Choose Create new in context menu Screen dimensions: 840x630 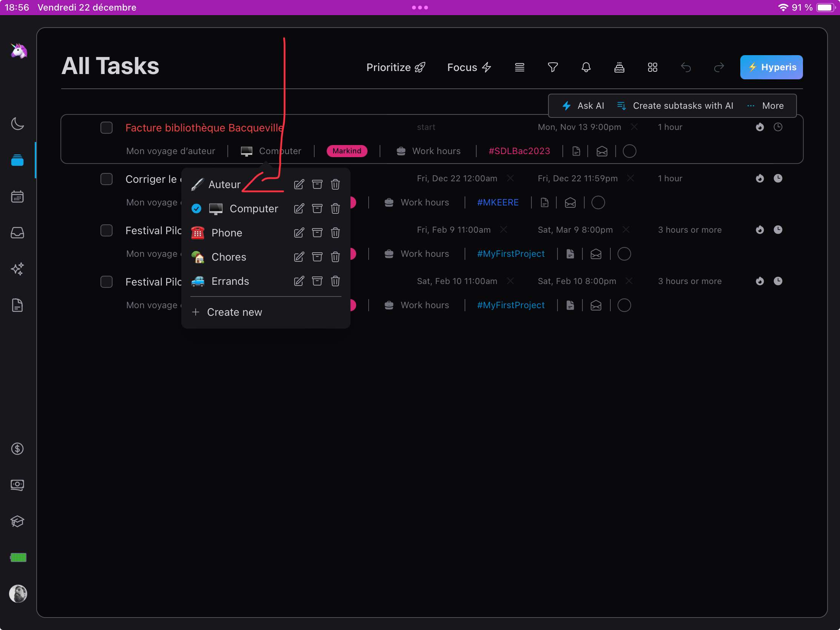[234, 312]
